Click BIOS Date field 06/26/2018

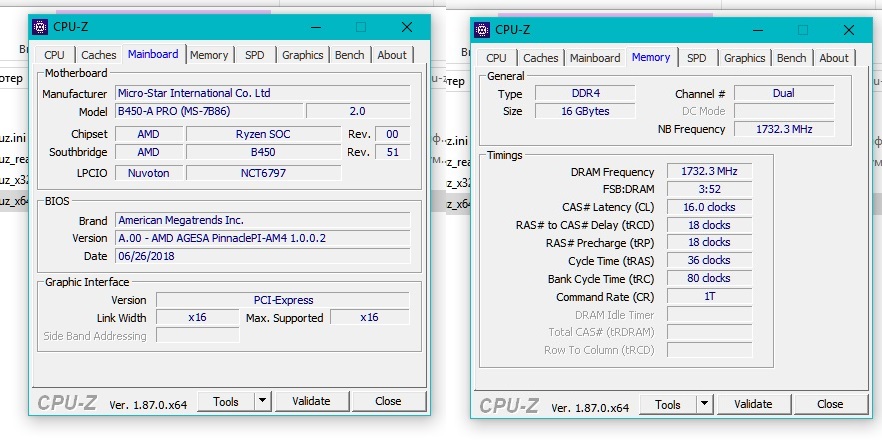[263, 256]
